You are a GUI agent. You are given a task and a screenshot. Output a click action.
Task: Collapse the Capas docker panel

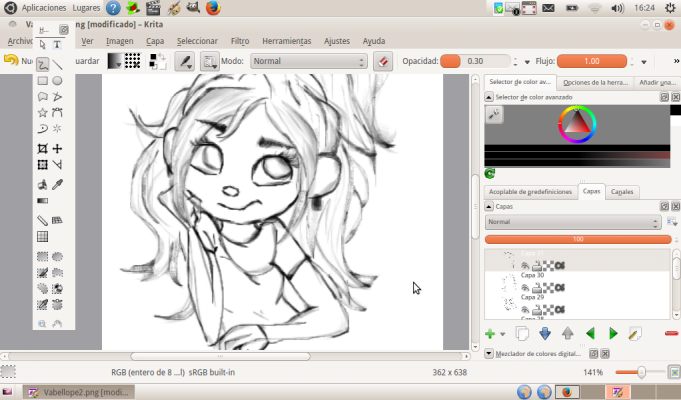coord(489,207)
